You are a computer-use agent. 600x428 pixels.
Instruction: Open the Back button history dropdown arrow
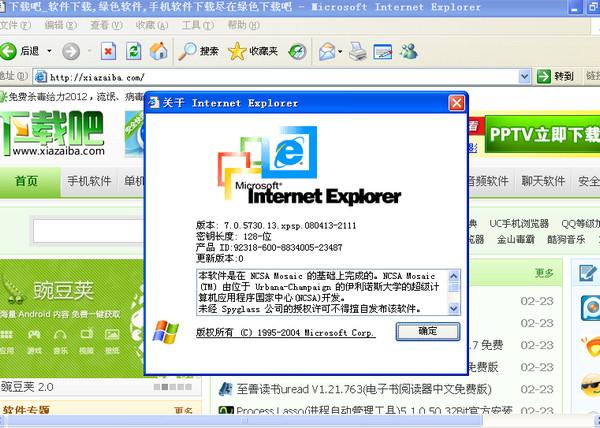tap(49, 51)
